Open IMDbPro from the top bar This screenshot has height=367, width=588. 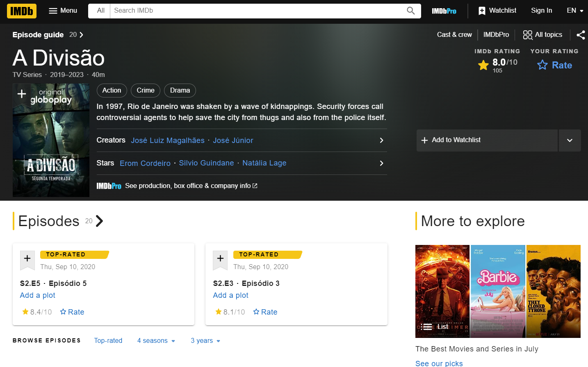444,11
